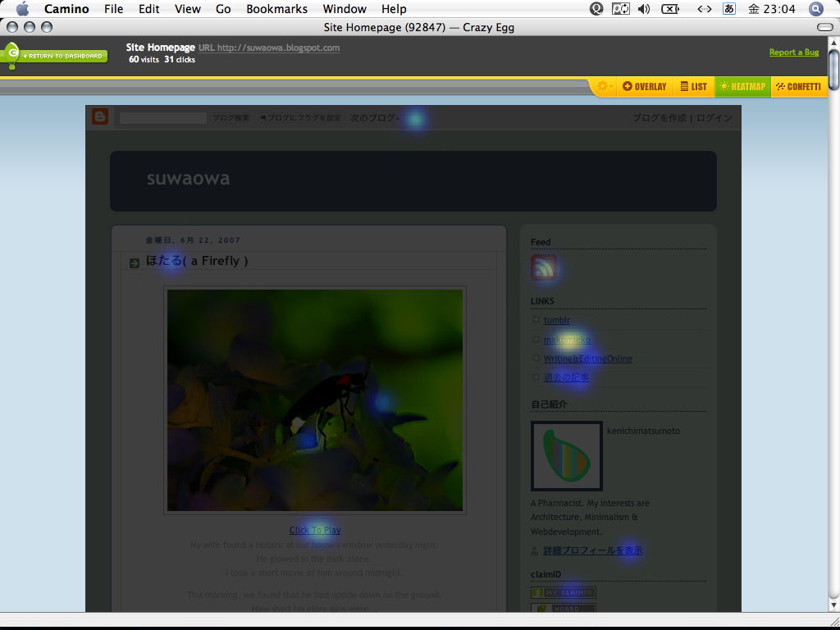The width and height of the screenshot is (840, 630).
Task: Click the battery status menu bar icon
Action: 670,8
